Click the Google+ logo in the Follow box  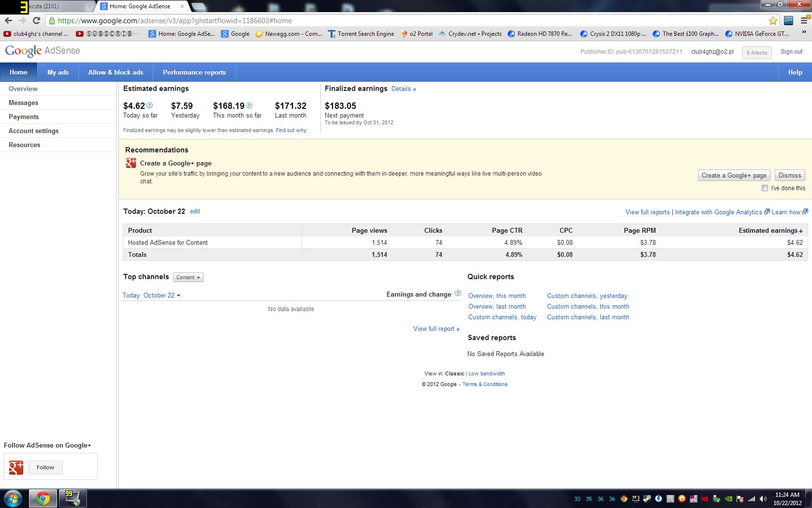click(x=16, y=467)
